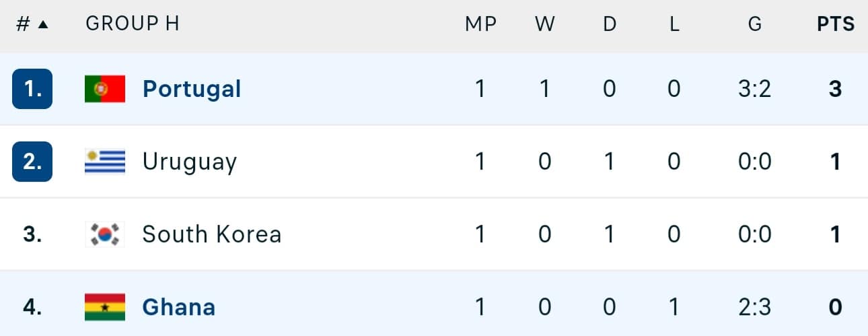Sort table by MP column header
The height and width of the screenshot is (336, 868).
(480, 25)
